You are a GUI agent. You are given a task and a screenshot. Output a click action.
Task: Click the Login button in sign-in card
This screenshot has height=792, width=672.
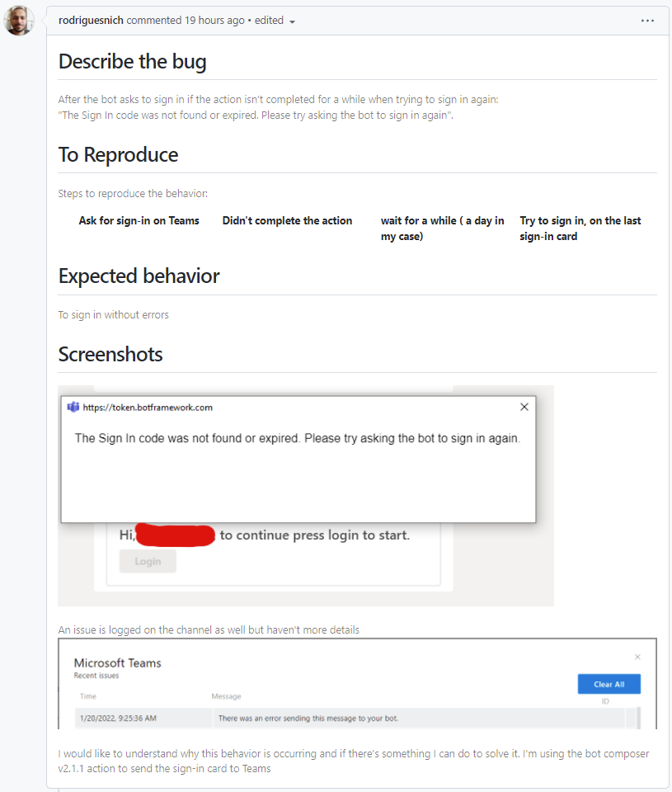point(148,561)
